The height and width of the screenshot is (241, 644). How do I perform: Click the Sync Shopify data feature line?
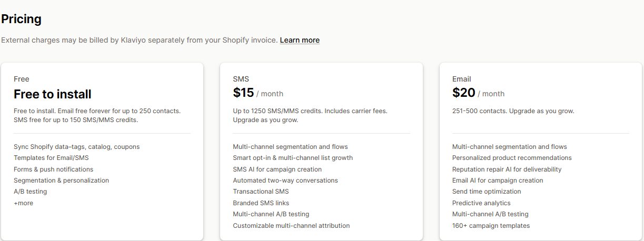coord(76,147)
